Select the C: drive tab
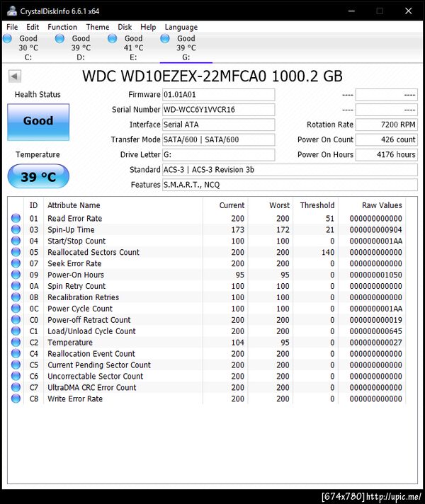 pos(28,47)
